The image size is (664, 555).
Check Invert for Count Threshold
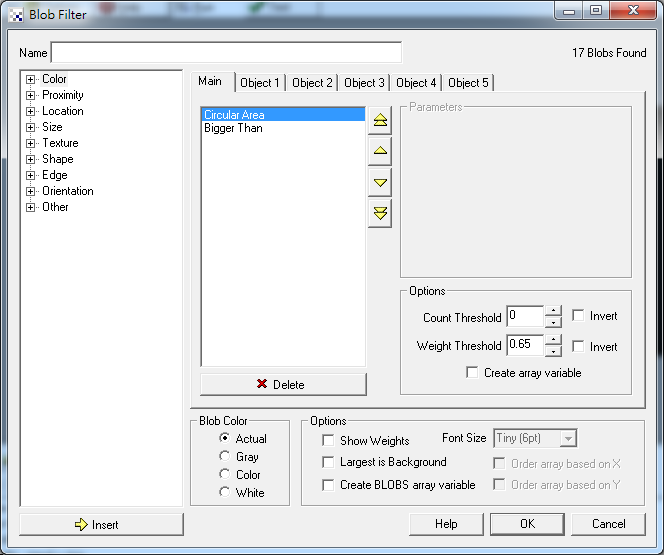click(578, 316)
